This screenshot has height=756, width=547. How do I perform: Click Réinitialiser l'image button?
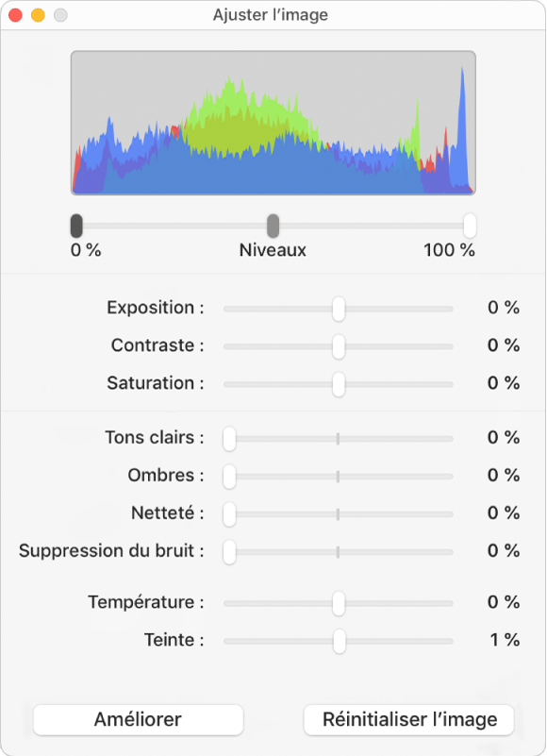tap(408, 719)
